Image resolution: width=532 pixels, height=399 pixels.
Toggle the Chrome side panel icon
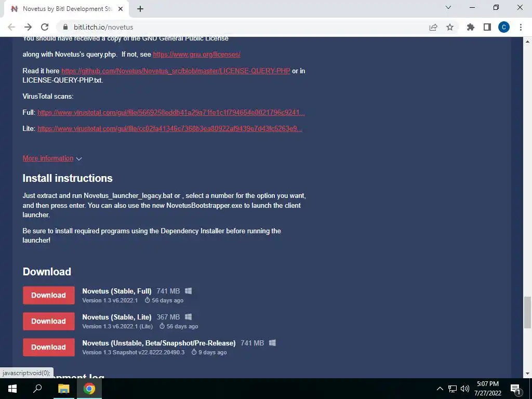tap(487, 27)
